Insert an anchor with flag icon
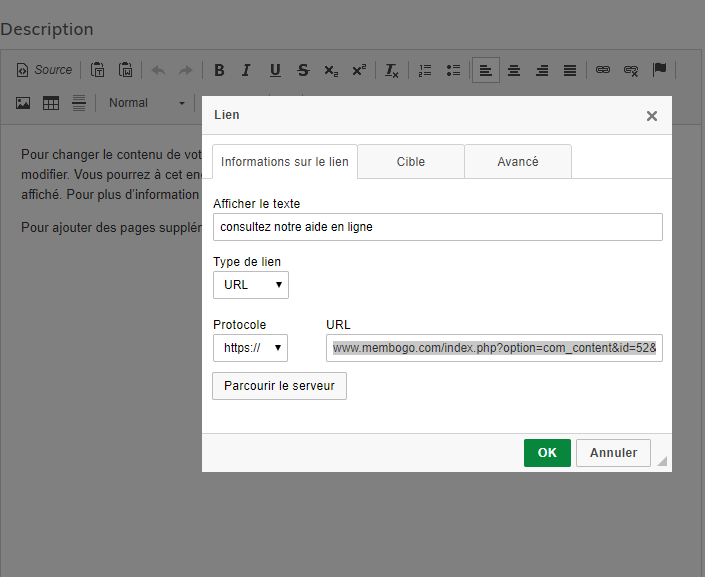This screenshot has height=577, width=705. (x=659, y=70)
